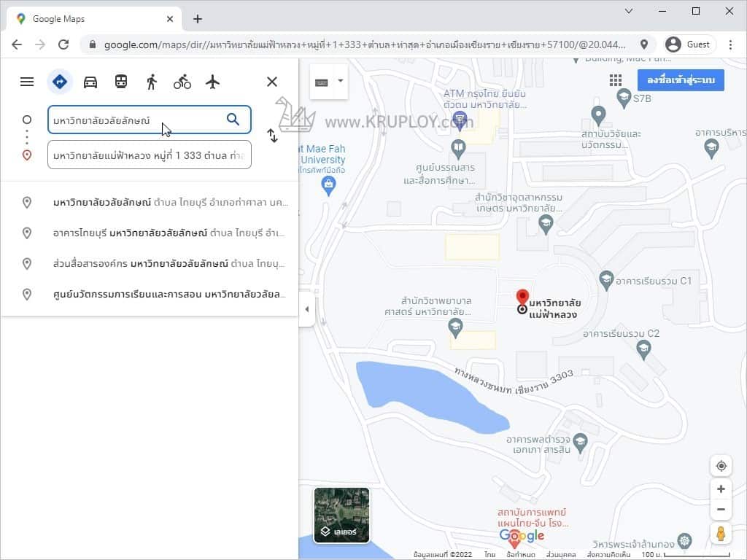Open the Google apps grid

(x=616, y=80)
